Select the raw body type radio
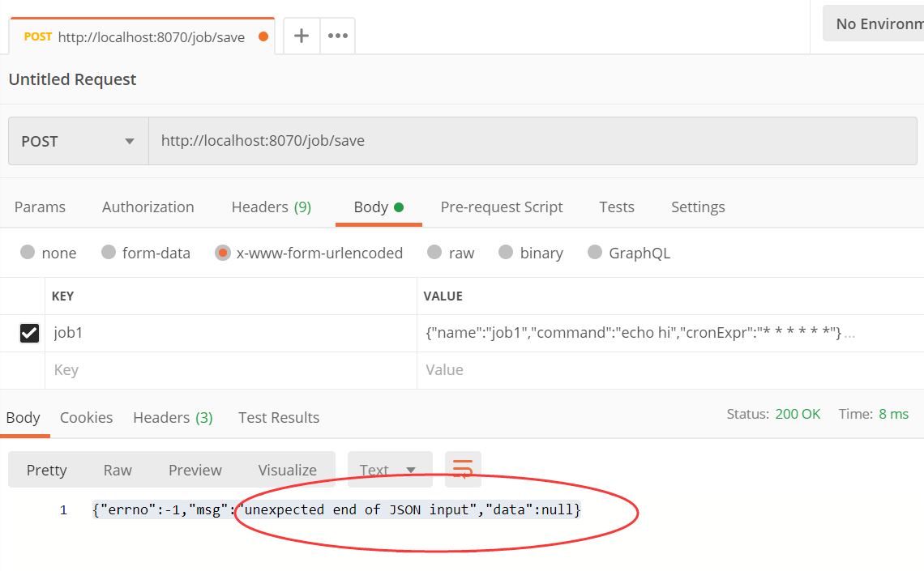 434,253
